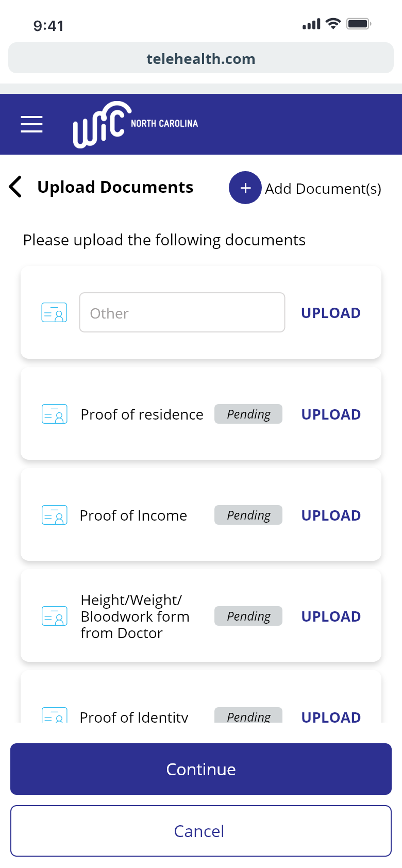Image resolution: width=402 pixels, height=868 pixels.
Task: Click the Proof of Income document icon
Action: pos(54,515)
